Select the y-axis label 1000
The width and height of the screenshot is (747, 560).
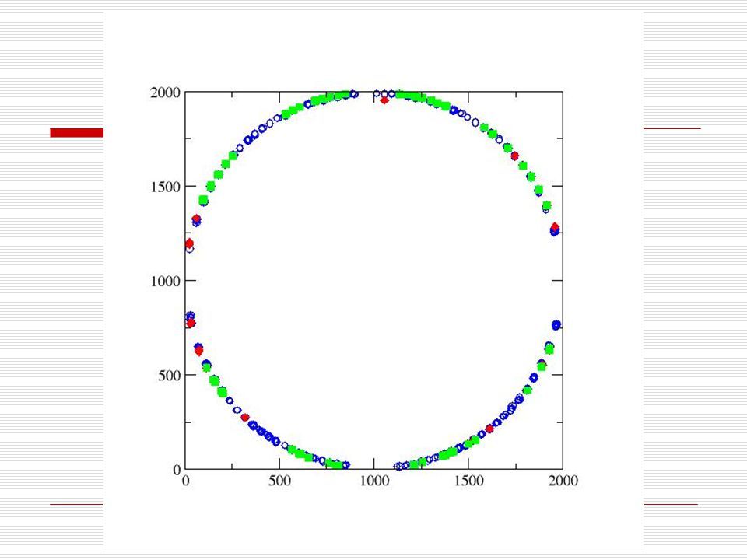[165, 281]
